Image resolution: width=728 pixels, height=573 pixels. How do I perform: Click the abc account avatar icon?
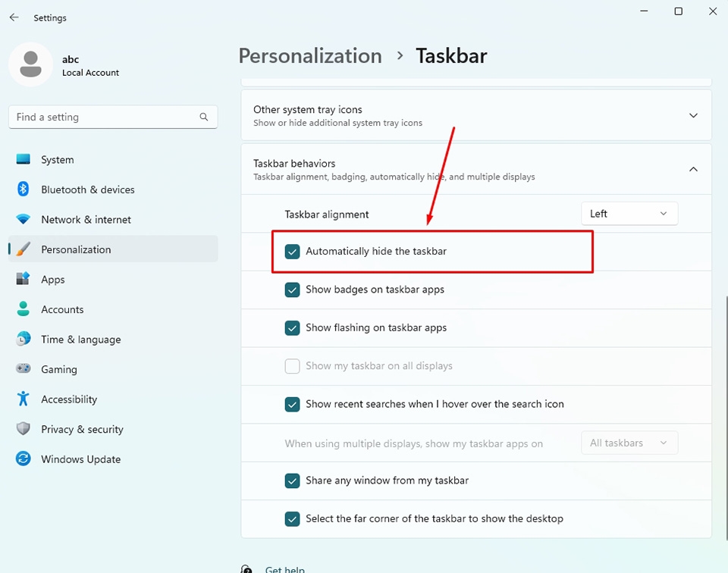pos(30,64)
